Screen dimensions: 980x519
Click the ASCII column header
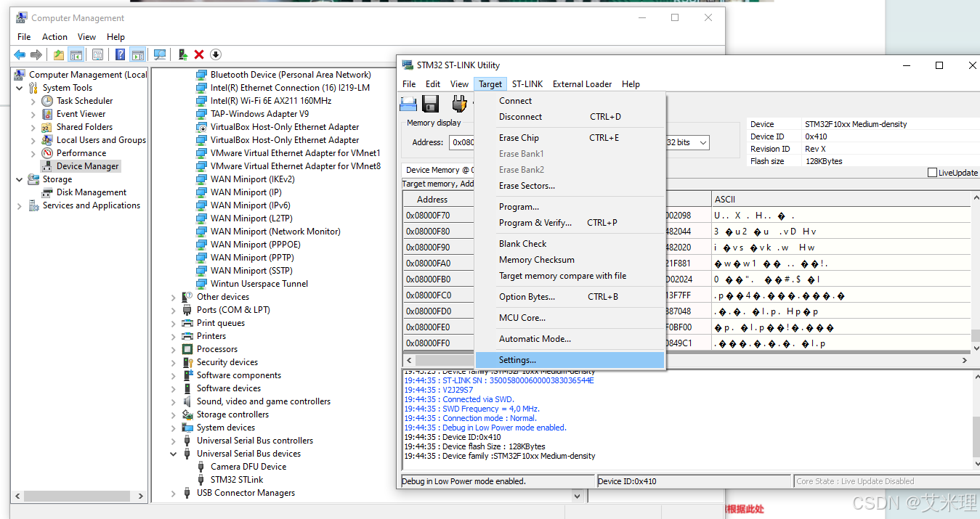point(841,200)
